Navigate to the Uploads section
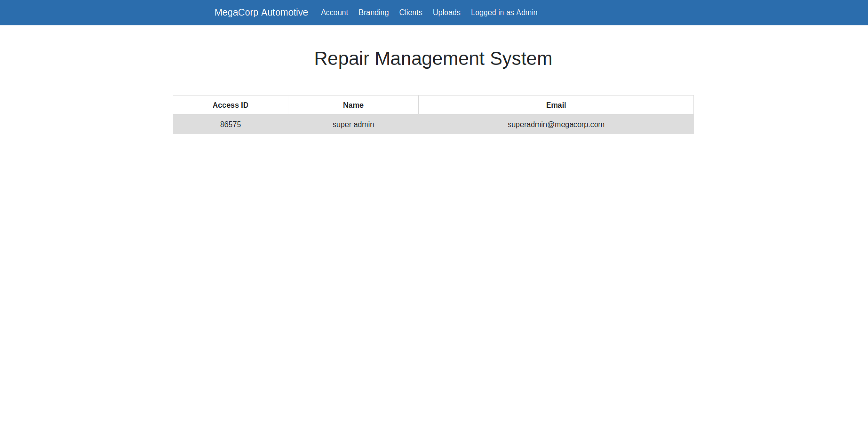Viewport: 868px width, 431px height. coord(447,12)
